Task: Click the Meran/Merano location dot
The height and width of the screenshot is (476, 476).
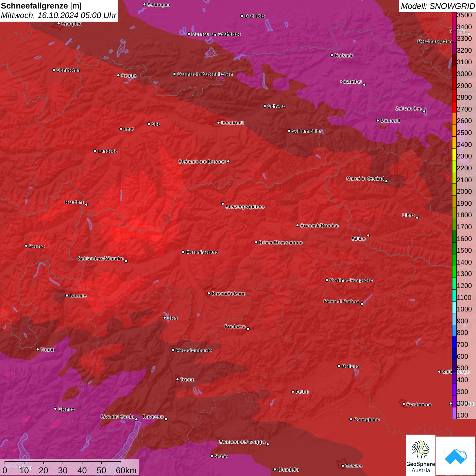Action: tap(183, 252)
